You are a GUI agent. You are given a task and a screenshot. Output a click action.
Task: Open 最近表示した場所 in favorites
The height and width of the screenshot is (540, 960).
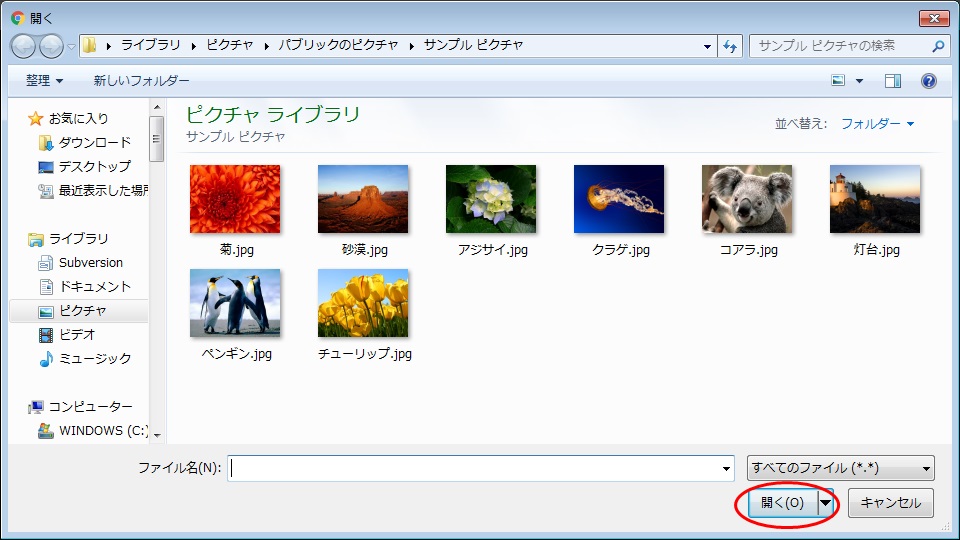tap(103, 190)
